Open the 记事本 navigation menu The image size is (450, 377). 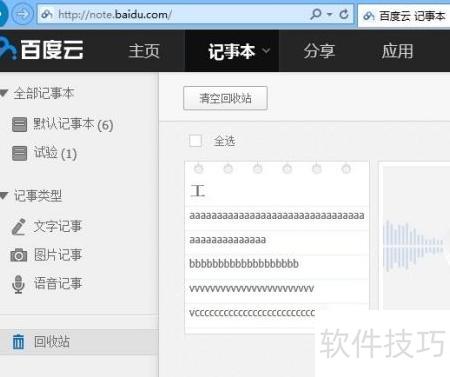232,51
